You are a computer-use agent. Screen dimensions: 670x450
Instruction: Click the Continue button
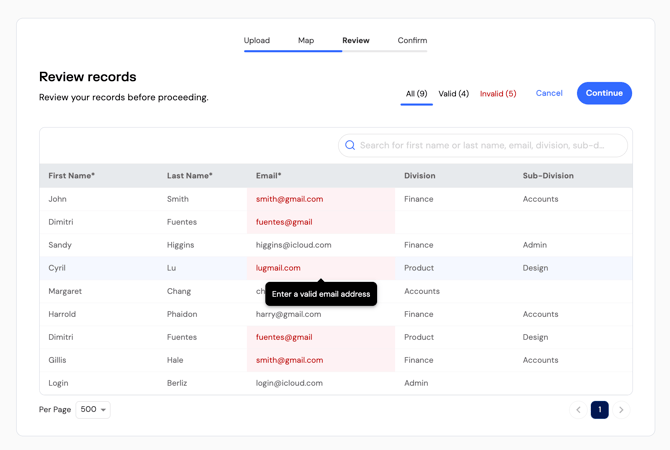(604, 93)
